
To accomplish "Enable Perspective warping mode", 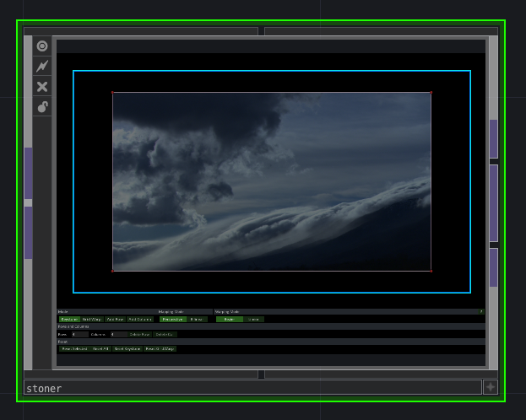I will [x=172, y=320].
